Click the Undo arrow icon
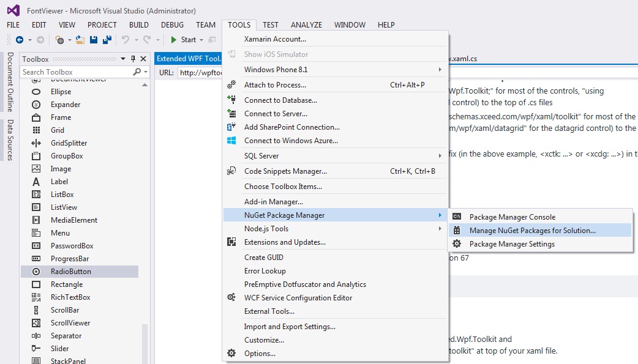Image resolution: width=638 pixels, height=364 pixels. click(126, 39)
